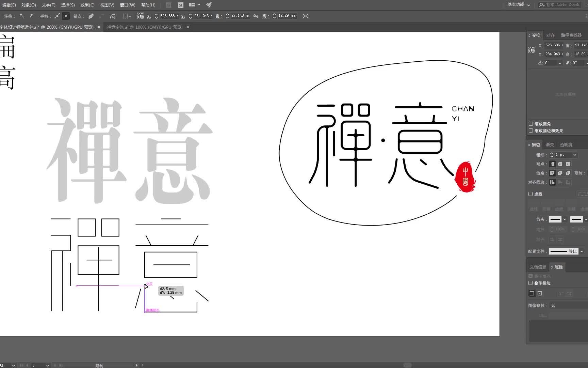Select round cap stroke endpoint
588x368 pixels.
[560, 164]
